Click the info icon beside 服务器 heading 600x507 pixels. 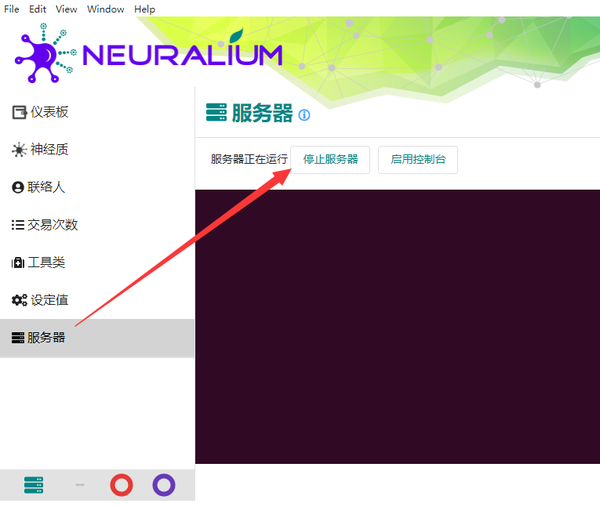coord(304,115)
